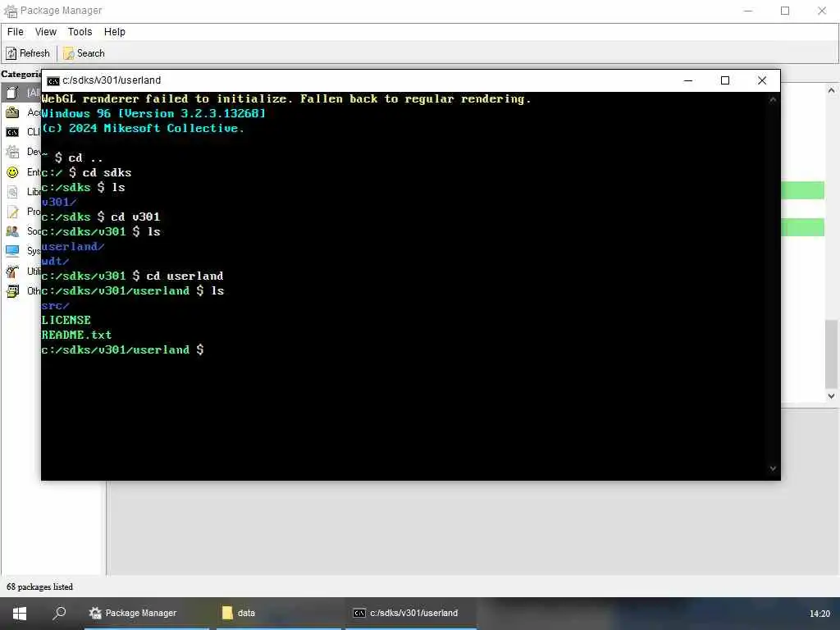Click the terminal window title bar icon

pyautogui.click(x=53, y=81)
